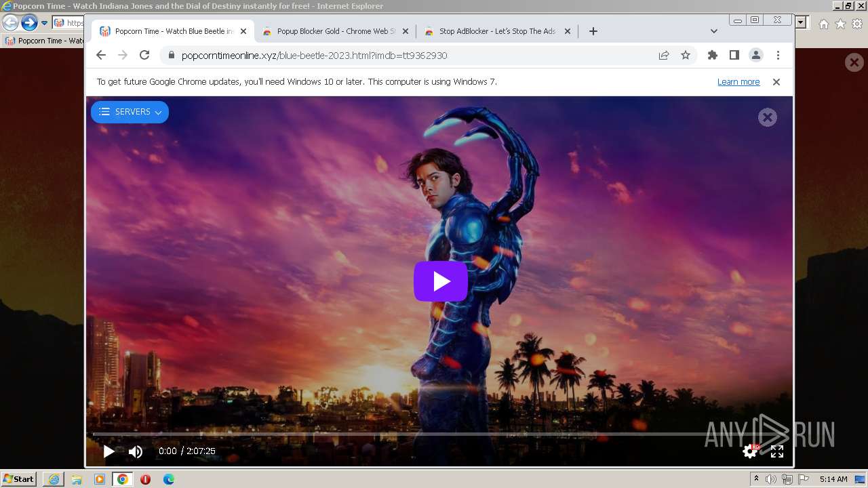Open the video quality settings gear

[x=750, y=451]
